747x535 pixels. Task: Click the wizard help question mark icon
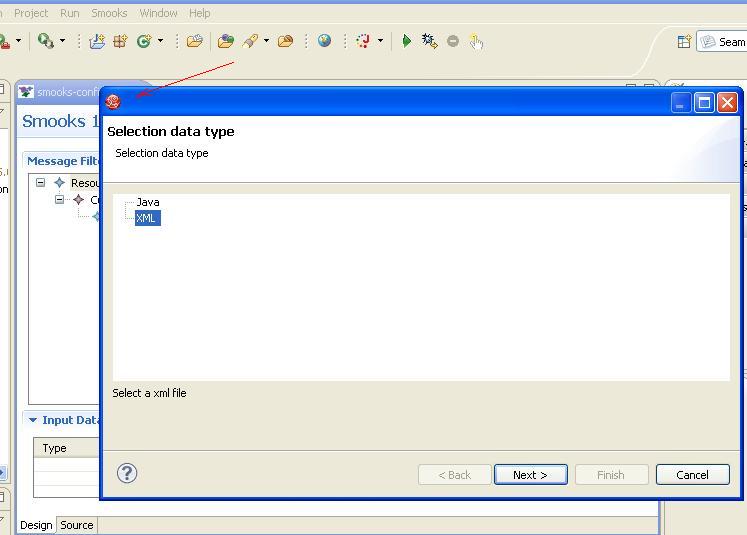[x=127, y=474]
